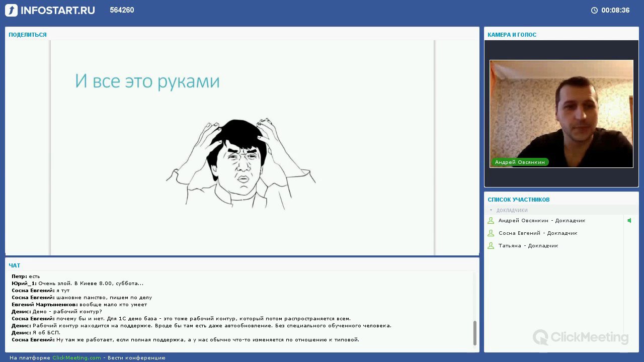Click the INFOSTART.RU title text
Image resolution: width=644 pixels, height=362 pixels.
pos(57,10)
